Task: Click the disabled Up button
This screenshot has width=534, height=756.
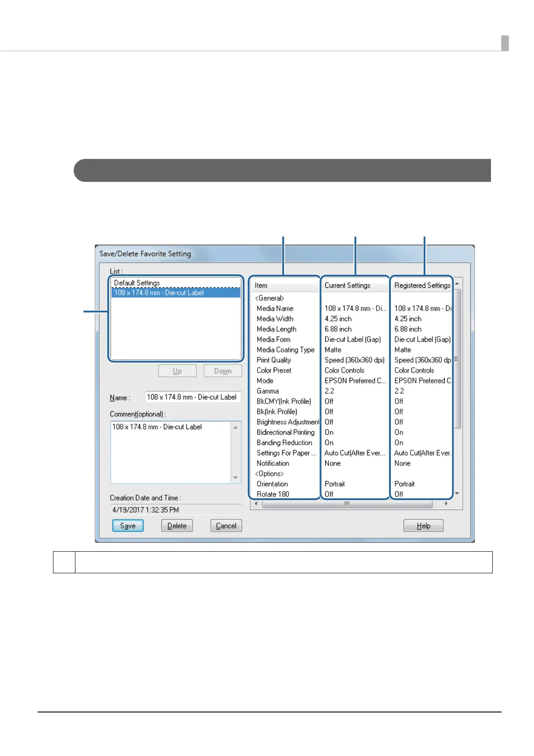Action: coord(177,371)
